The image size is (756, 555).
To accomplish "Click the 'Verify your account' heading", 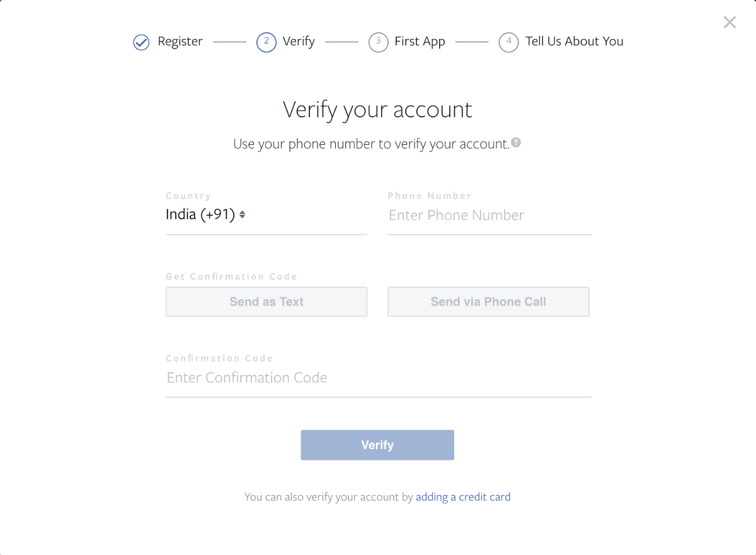I will pos(377,110).
